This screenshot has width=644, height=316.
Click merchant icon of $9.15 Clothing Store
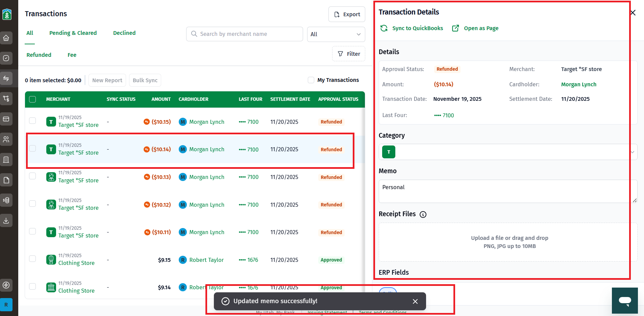(x=51, y=260)
